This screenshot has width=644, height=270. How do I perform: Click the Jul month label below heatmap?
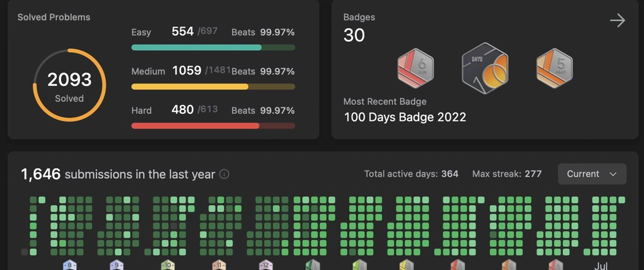(x=601, y=265)
